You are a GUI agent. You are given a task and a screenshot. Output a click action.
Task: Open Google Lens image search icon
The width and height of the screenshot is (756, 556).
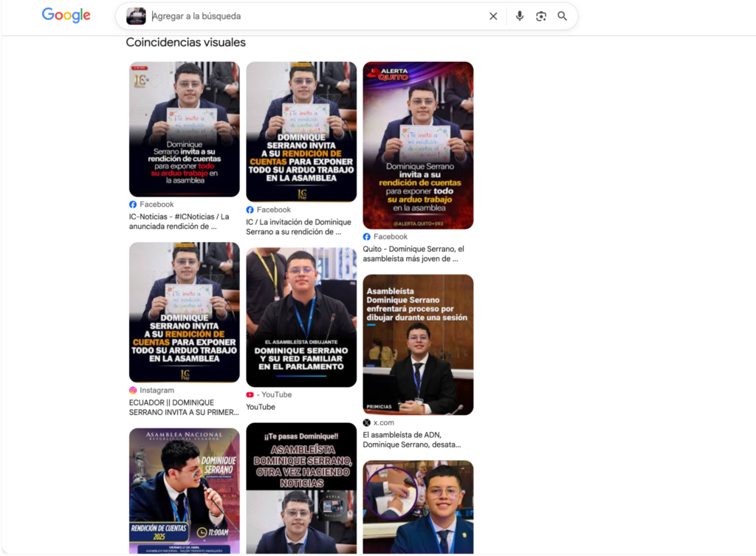pos(541,16)
